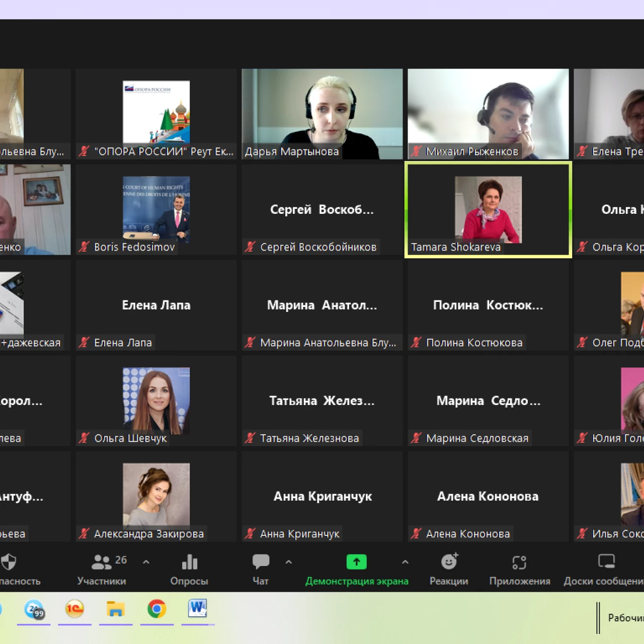
Task: Click muted mic icon of Александра Закирова
Action: point(84,533)
